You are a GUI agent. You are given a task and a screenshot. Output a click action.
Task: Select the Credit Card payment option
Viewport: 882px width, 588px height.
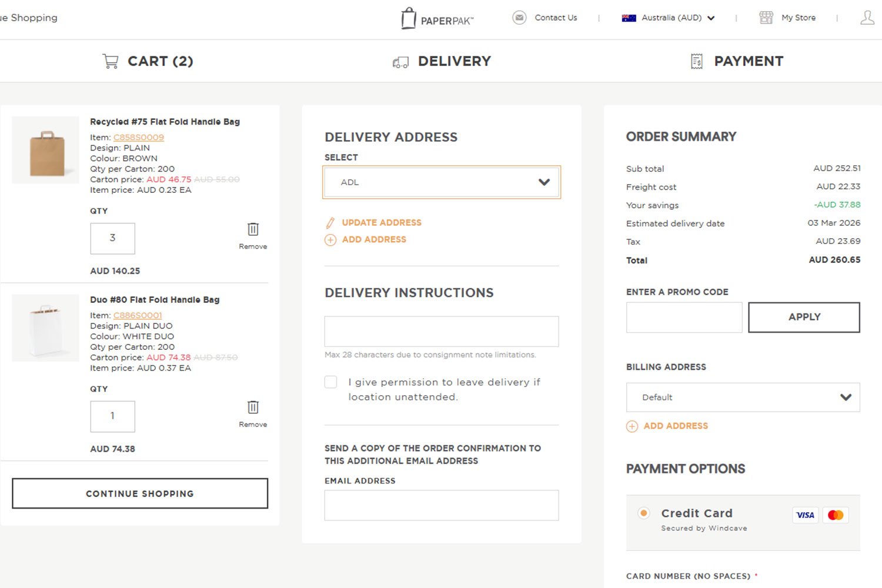(644, 513)
